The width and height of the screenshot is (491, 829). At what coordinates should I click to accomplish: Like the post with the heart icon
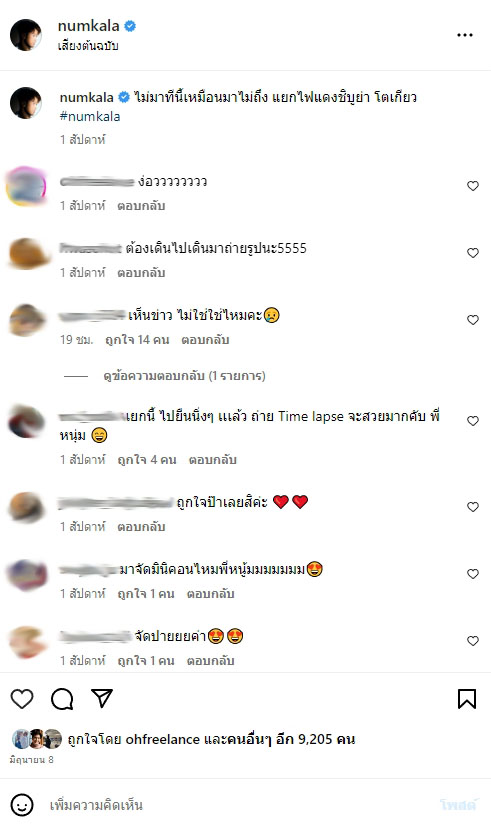coord(22,699)
